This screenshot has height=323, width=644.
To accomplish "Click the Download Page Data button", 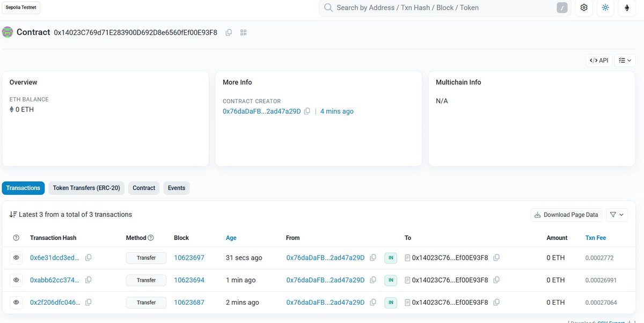I will click(566, 215).
